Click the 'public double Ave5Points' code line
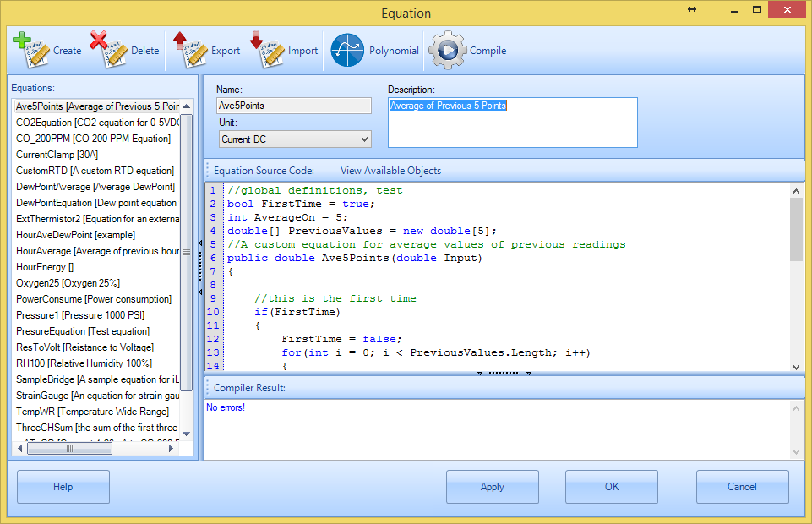 coord(355,258)
